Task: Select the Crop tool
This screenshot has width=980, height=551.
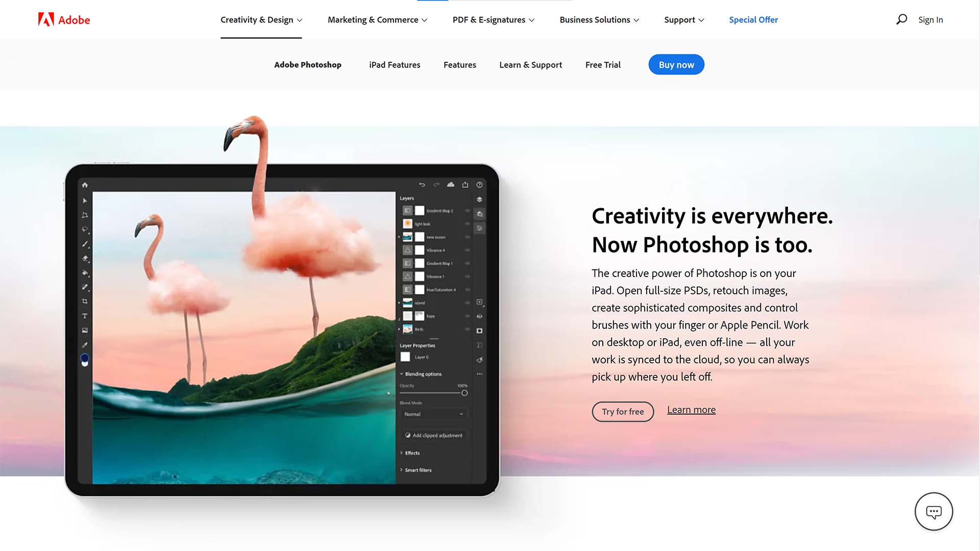Action: point(85,301)
